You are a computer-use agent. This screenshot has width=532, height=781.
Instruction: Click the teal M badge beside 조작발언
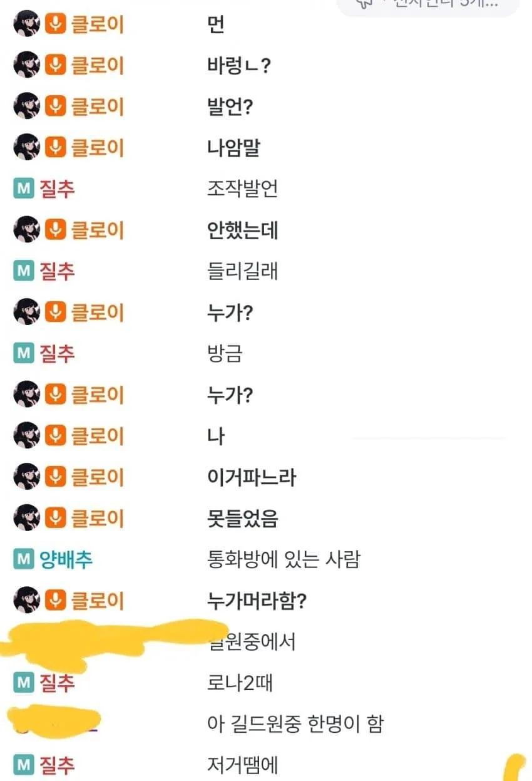23,189
